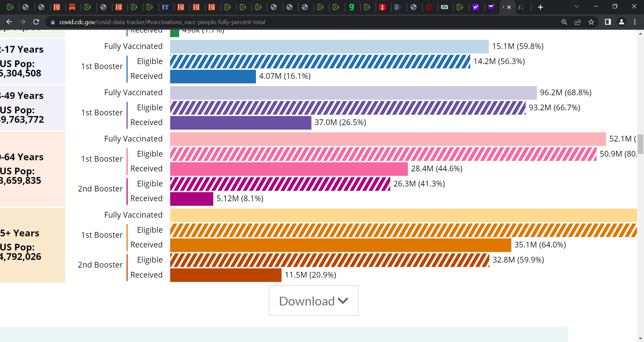Expand the Download dropdown
The width and height of the screenshot is (644, 342).
pyautogui.click(x=314, y=301)
